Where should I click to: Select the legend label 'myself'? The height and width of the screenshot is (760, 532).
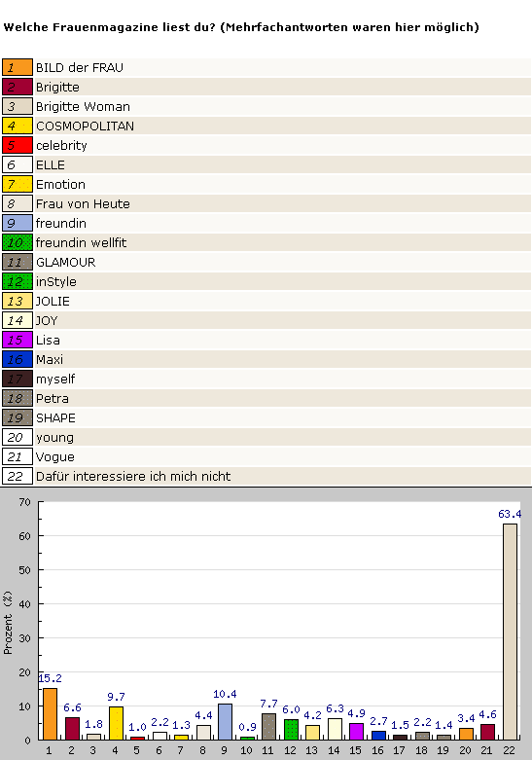coord(55,380)
